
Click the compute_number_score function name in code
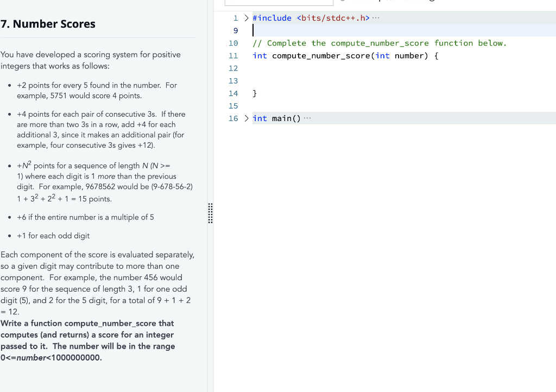[x=321, y=56]
